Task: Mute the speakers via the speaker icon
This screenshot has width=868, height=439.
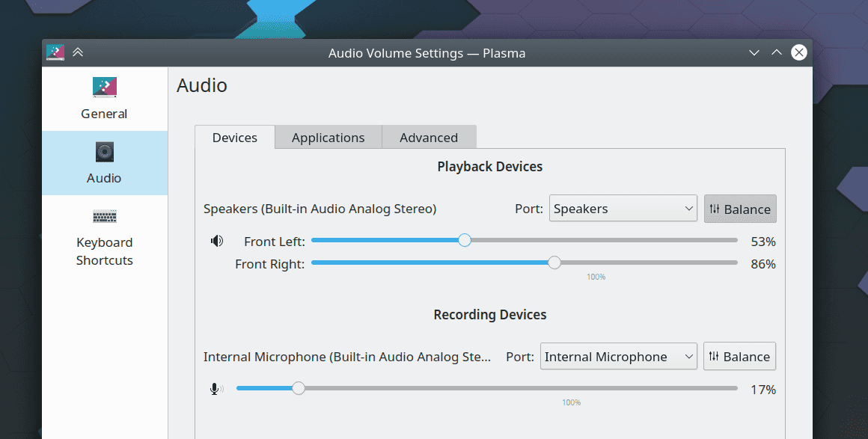Action: (x=216, y=240)
